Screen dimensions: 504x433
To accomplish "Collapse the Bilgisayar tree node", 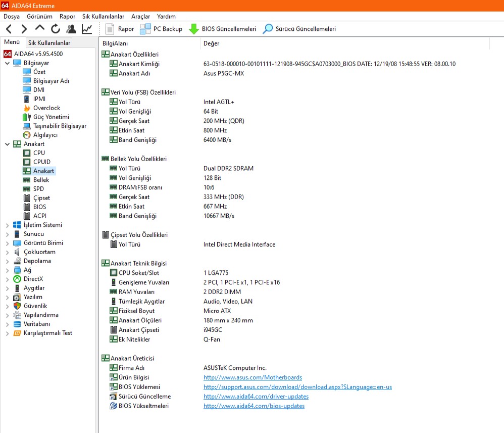I will pyautogui.click(x=7, y=63).
